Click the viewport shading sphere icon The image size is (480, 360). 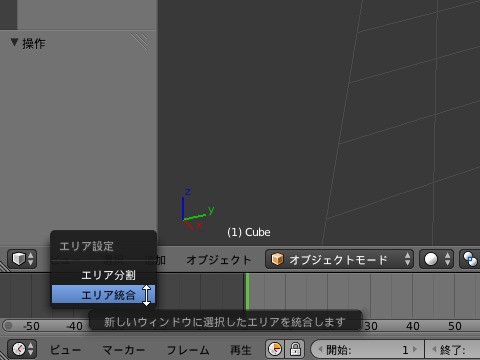pos(431,259)
